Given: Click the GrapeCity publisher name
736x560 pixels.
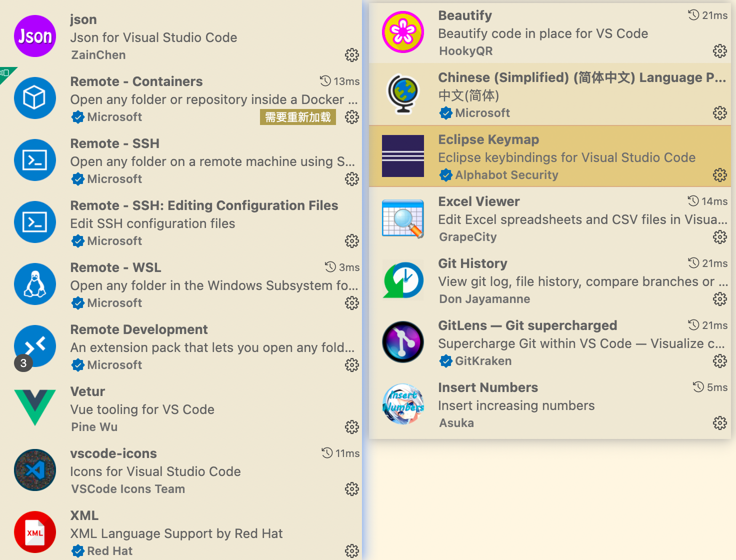Looking at the screenshot, I should [468, 237].
